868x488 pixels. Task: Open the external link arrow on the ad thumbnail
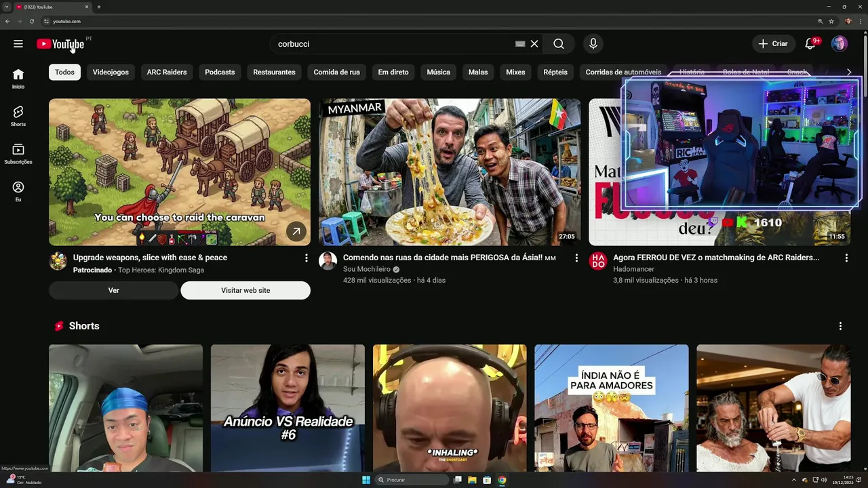(x=296, y=231)
